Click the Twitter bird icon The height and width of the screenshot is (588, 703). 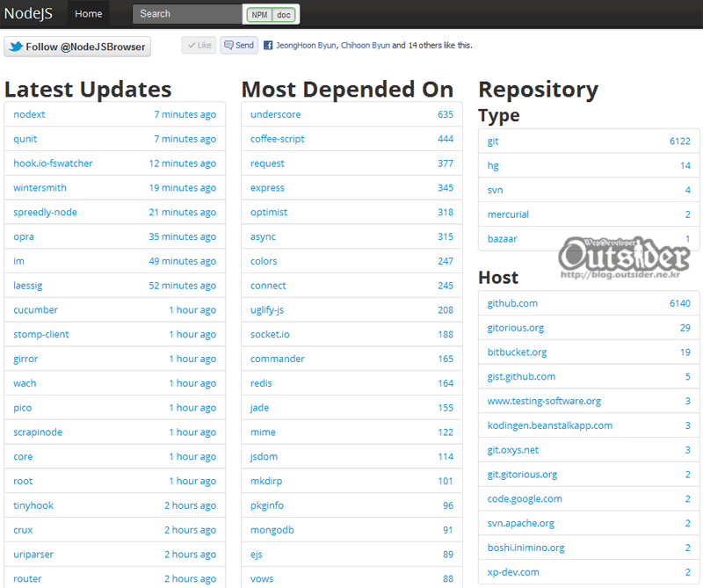pos(16,47)
